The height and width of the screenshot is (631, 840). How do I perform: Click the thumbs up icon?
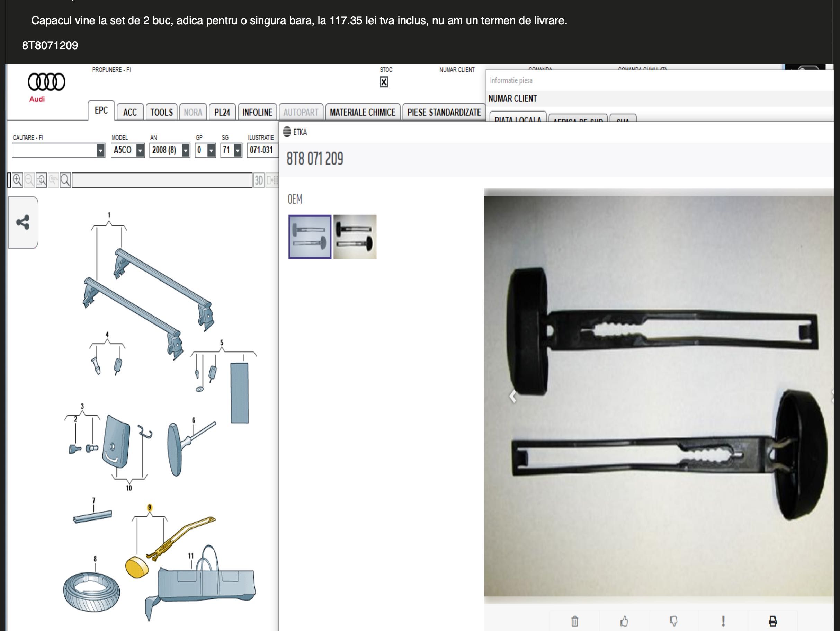point(624,622)
